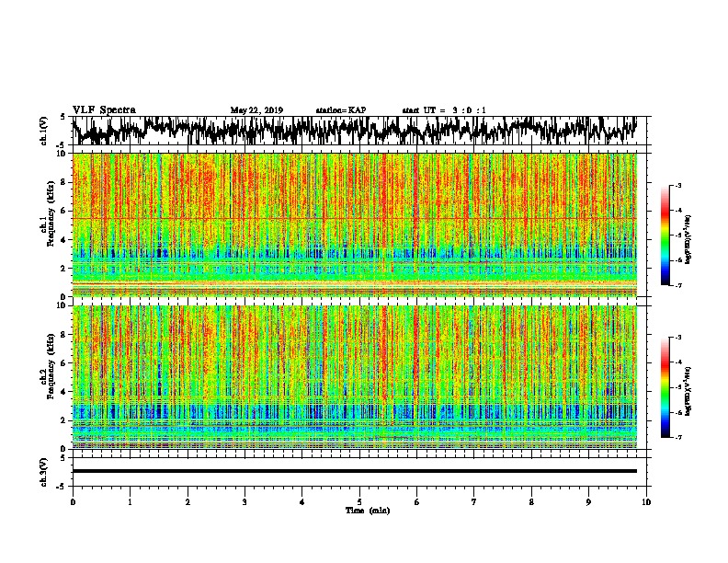728x563 pixels.
Task: Click inside the ch.1 spectrogram panel
Action: coord(355,224)
